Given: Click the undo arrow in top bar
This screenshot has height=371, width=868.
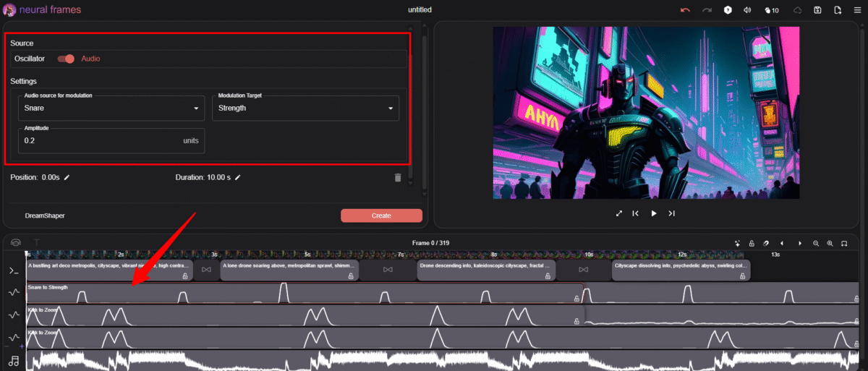Looking at the screenshot, I should pos(685,10).
